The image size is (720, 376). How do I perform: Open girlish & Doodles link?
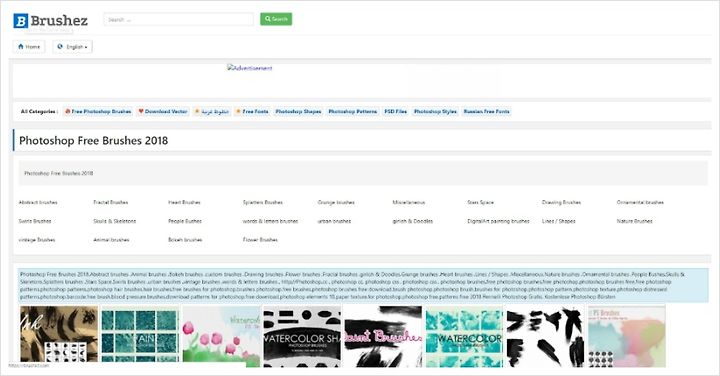click(413, 221)
